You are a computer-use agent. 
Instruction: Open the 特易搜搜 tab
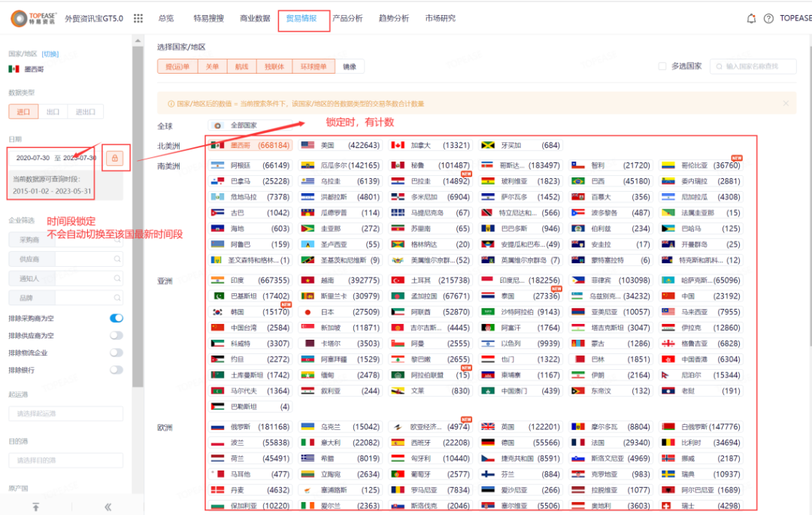pos(209,19)
